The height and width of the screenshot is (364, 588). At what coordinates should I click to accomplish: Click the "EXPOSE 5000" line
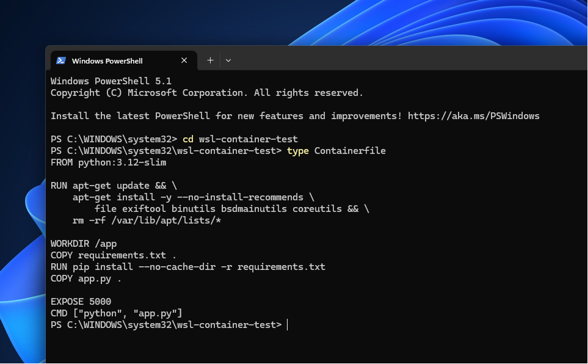pyautogui.click(x=81, y=302)
